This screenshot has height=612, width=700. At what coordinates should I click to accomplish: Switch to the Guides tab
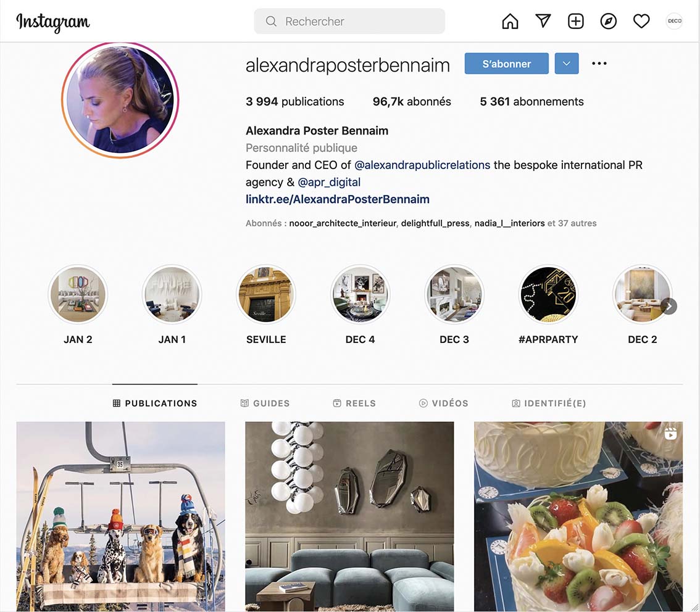tap(265, 403)
